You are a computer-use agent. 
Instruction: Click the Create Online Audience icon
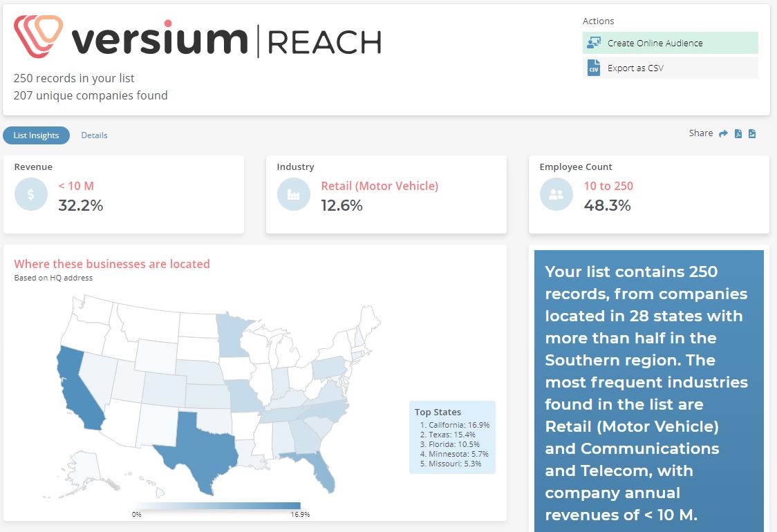(x=594, y=43)
